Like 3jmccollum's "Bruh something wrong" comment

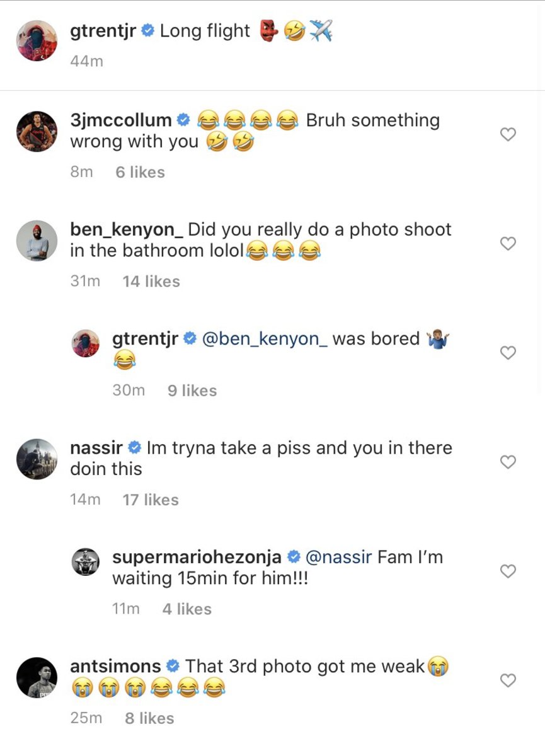point(508,134)
